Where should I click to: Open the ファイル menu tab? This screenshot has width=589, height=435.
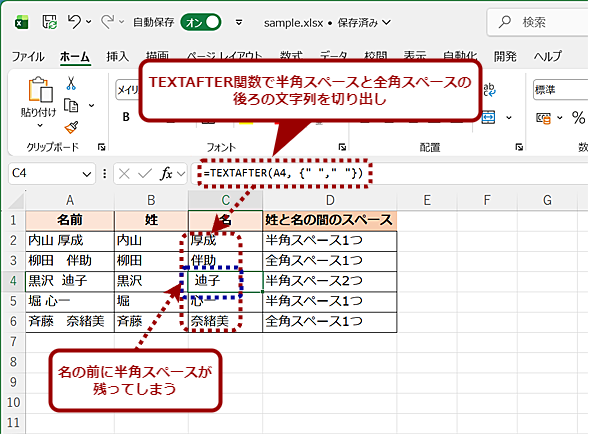28,57
